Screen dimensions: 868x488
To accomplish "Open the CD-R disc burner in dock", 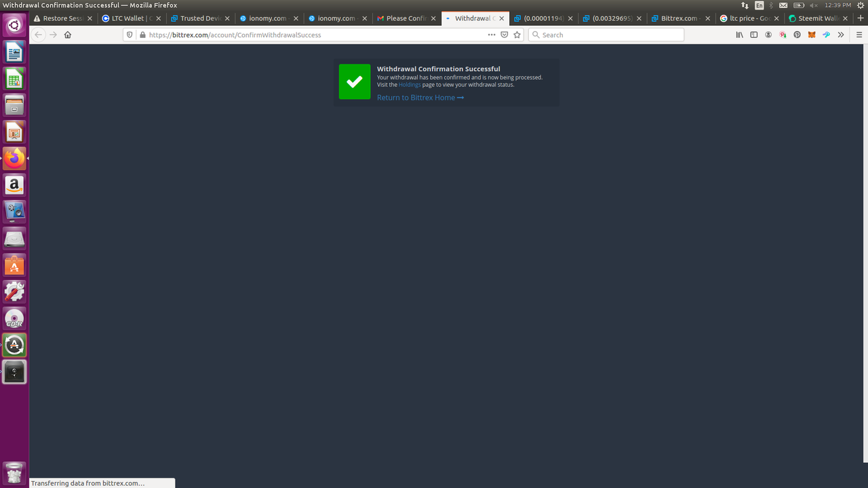I will tap(14, 319).
